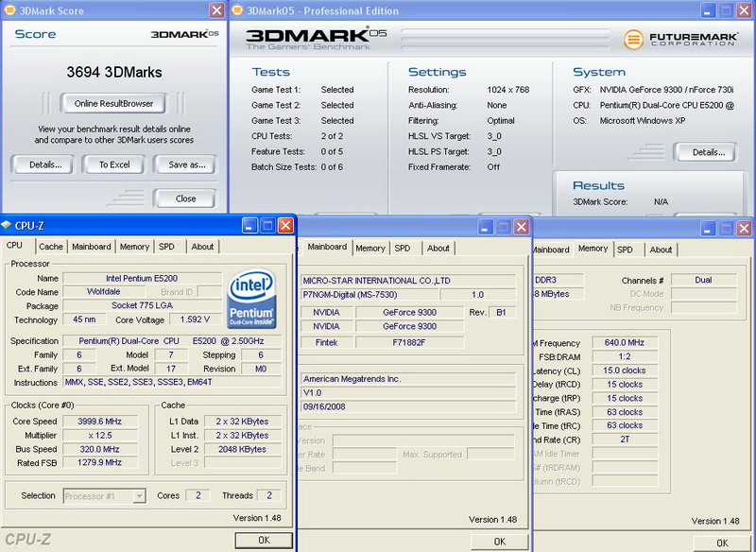The image size is (756, 552).
Task: Select the Memory tab in left CPU-Z window
Action: [134, 247]
